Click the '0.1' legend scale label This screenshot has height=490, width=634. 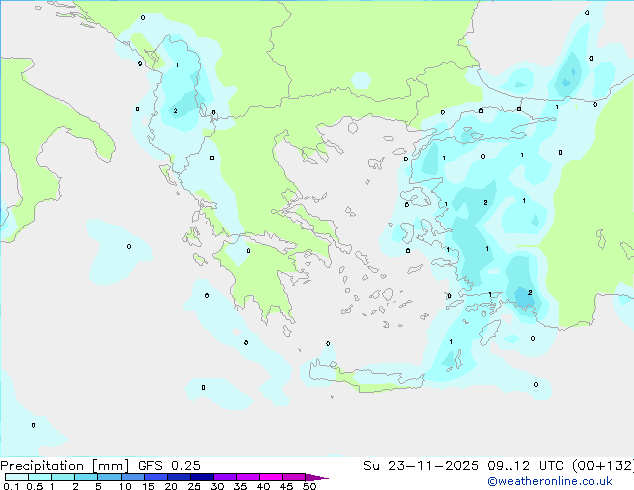11,486
